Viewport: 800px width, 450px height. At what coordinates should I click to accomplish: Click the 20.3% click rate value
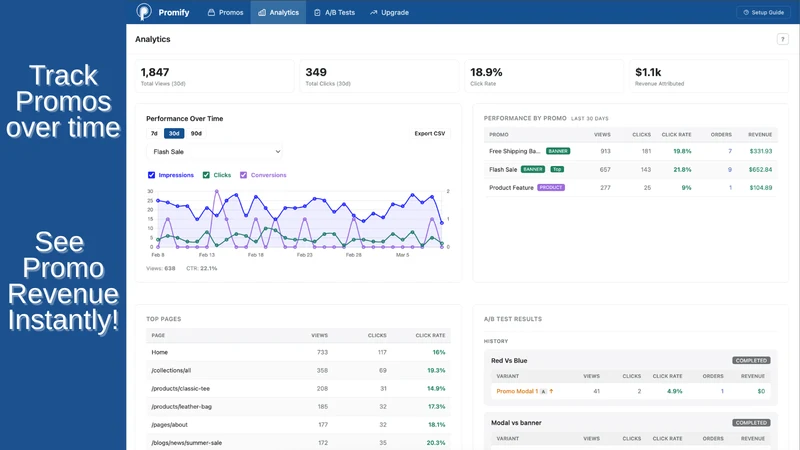436,443
